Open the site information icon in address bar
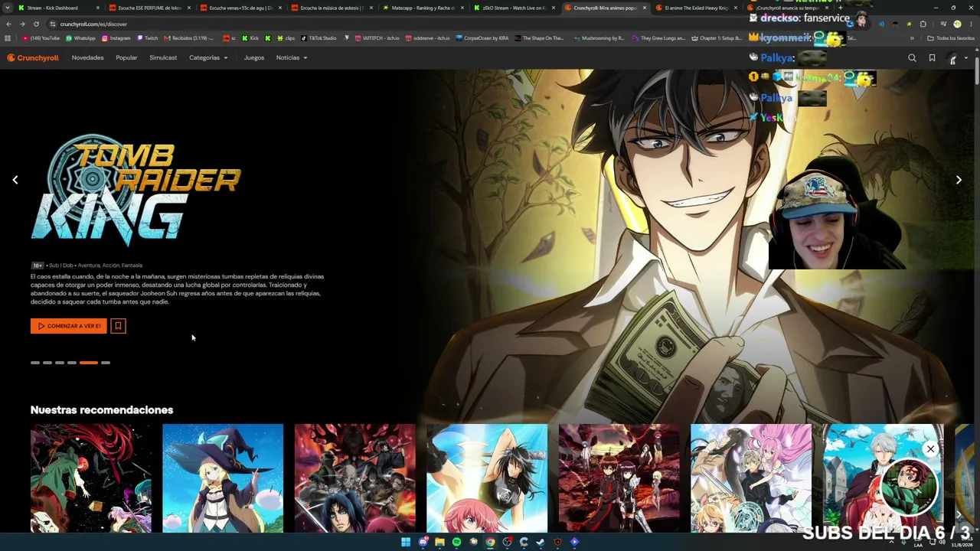980x551 pixels. (x=53, y=24)
